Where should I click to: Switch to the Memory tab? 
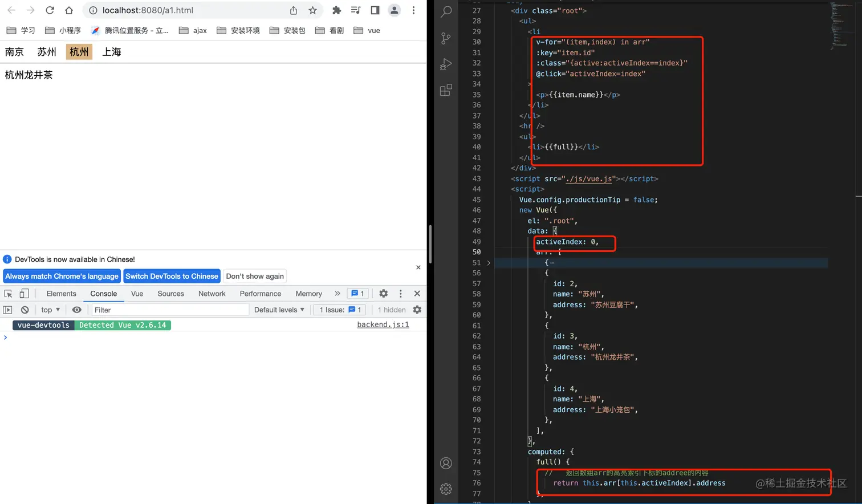pyautogui.click(x=308, y=294)
